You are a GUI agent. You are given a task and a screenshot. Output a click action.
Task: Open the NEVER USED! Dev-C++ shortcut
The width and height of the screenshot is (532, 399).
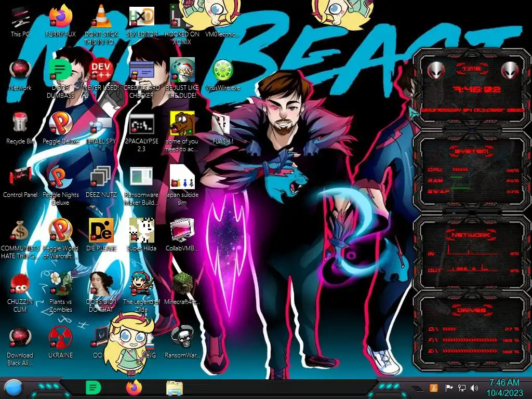(x=101, y=70)
